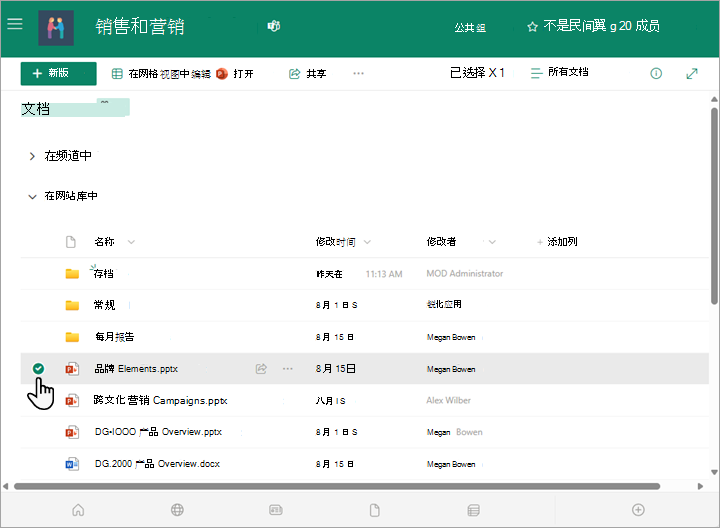The height and width of the screenshot is (528, 720).
Task: Open the toolbar more options ellipsis
Action: 359,73
